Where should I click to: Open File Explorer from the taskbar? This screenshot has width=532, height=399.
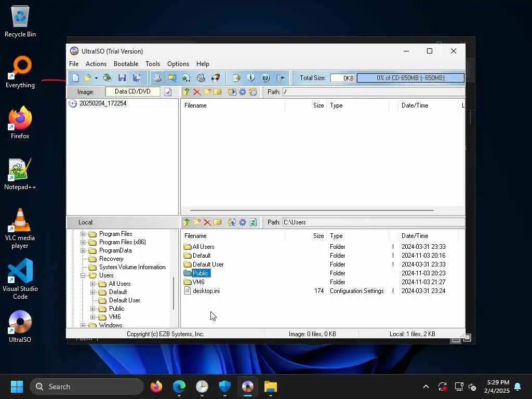[x=271, y=387]
